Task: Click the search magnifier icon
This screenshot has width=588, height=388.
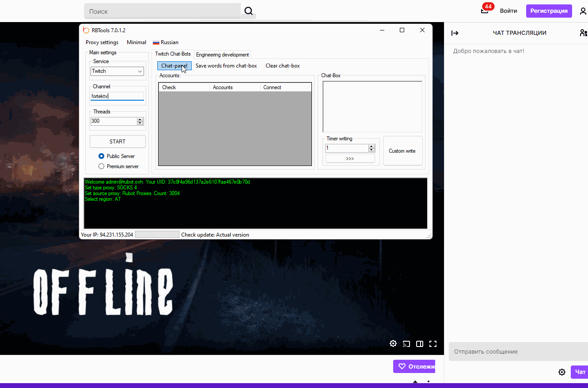Action: (249, 11)
